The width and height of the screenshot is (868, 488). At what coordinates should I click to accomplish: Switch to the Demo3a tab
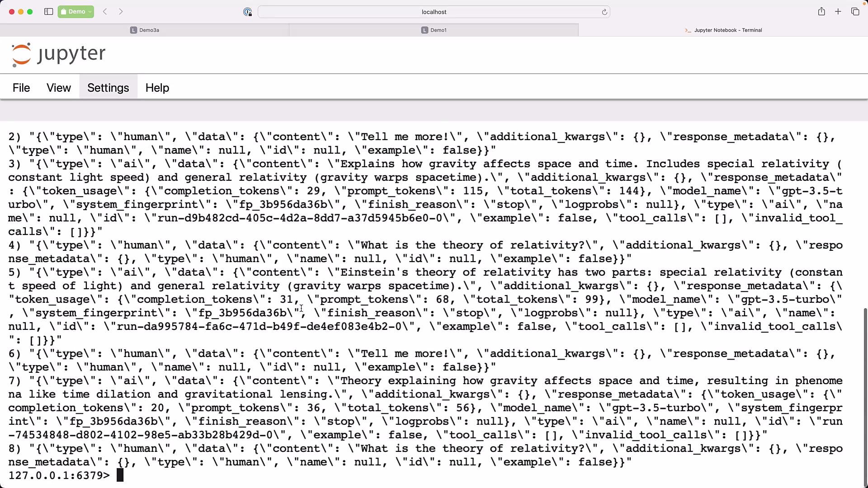tap(145, 30)
